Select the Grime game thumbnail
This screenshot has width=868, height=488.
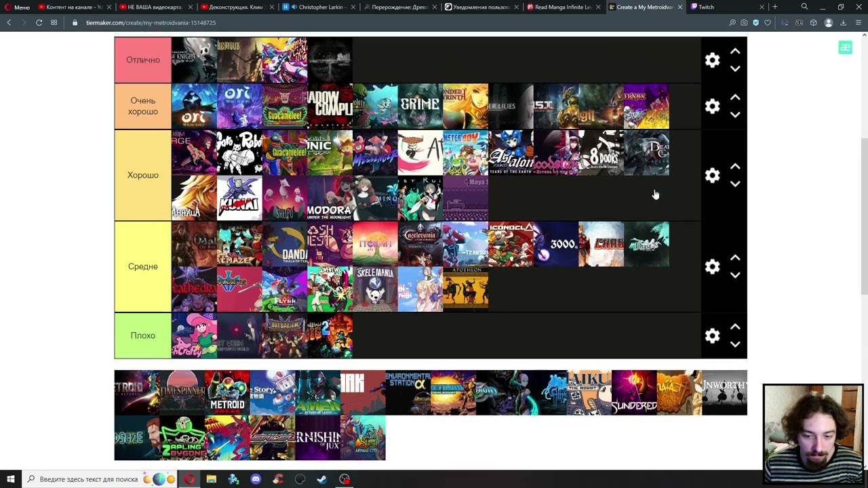[420, 106]
